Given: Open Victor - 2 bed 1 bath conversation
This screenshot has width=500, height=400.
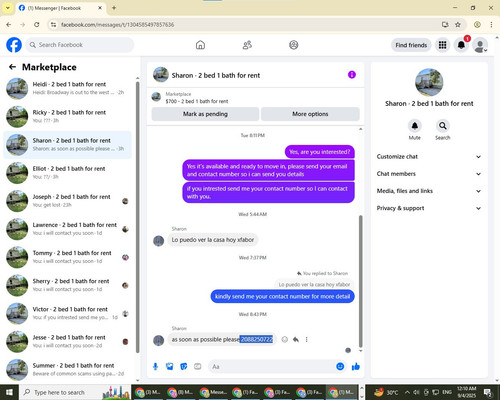Looking at the screenshot, I should 67,313.
